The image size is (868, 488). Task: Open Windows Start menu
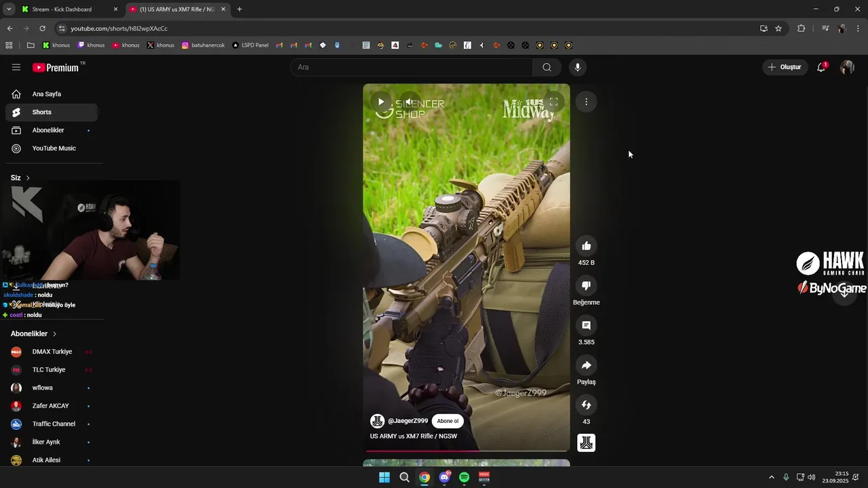click(384, 477)
